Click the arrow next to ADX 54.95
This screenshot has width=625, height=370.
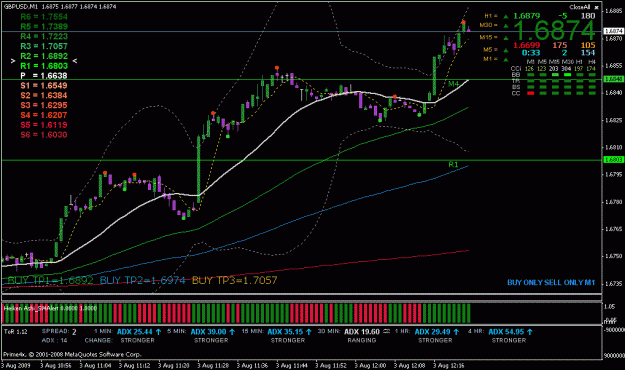point(530,332)
